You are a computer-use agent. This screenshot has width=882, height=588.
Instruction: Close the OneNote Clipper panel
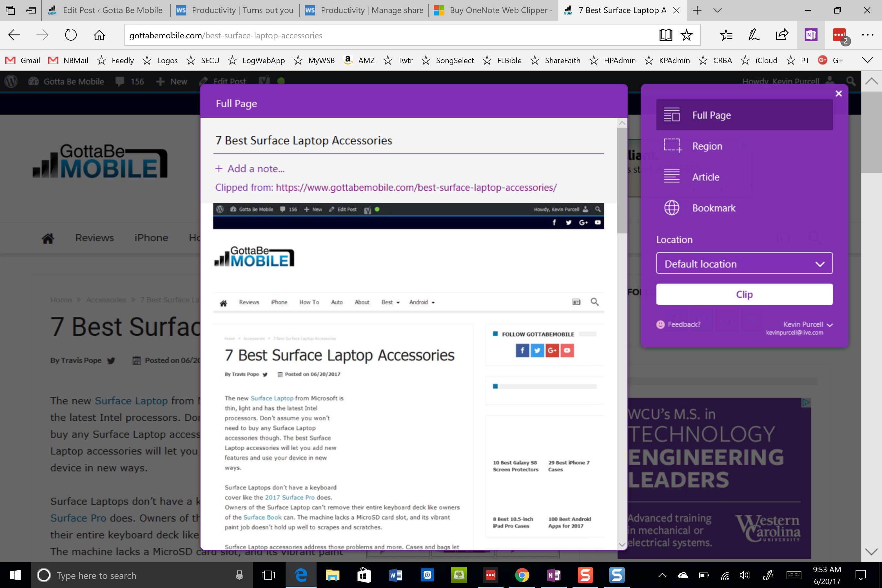click(x=839, y=93)
